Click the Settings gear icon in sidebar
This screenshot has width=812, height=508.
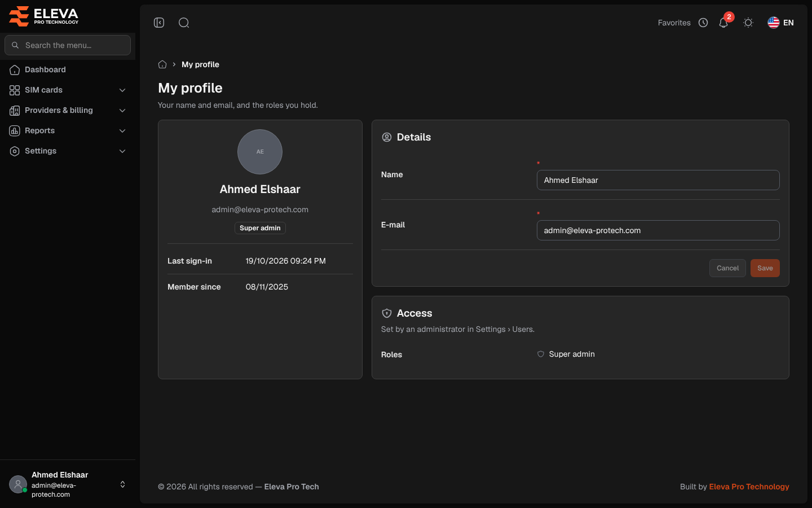tap(15, 151)
